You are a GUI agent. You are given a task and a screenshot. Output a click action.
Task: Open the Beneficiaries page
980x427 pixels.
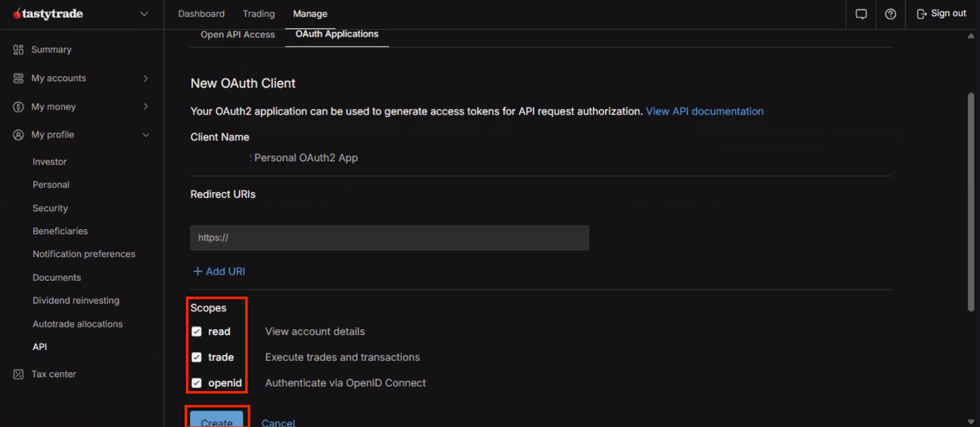point(60,231)
